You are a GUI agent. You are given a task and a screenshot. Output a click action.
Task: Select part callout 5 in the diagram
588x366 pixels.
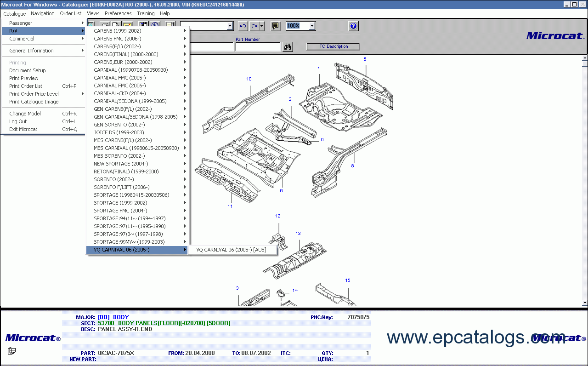(x=365, y=59)
